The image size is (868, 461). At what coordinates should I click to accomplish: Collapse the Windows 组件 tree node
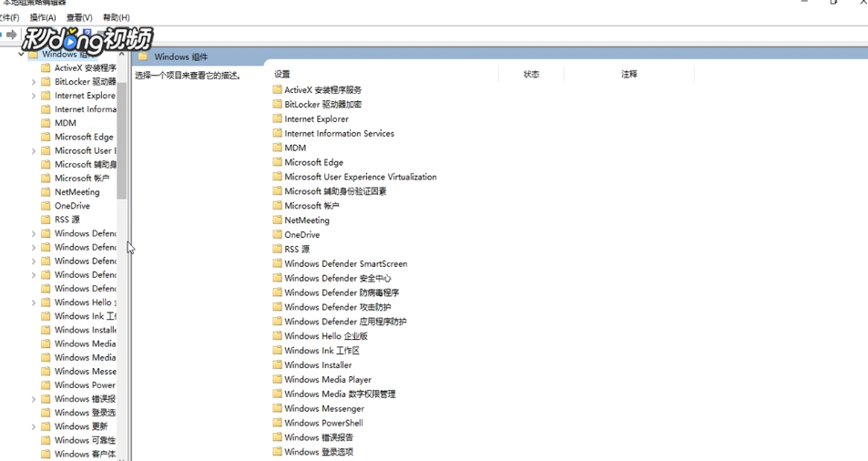pos(21,55)
